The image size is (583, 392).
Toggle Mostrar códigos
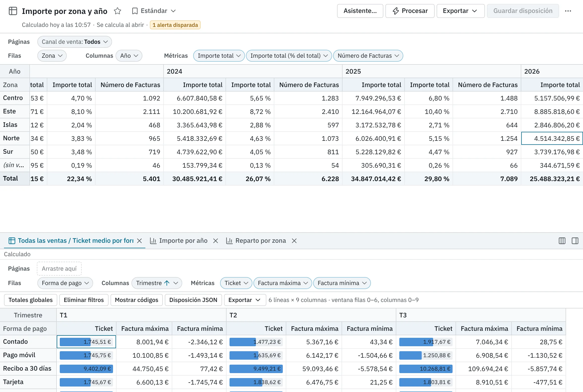(x=136, y=300)
